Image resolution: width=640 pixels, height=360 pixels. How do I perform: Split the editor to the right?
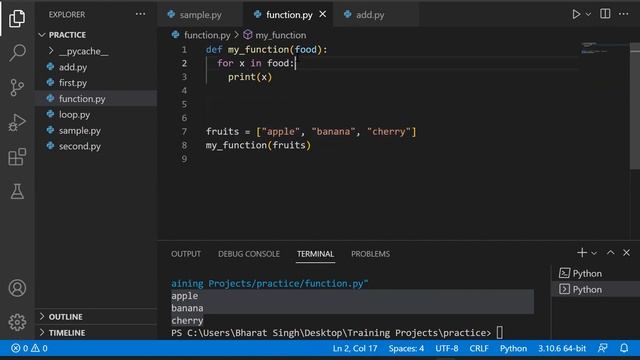point(605,14)
